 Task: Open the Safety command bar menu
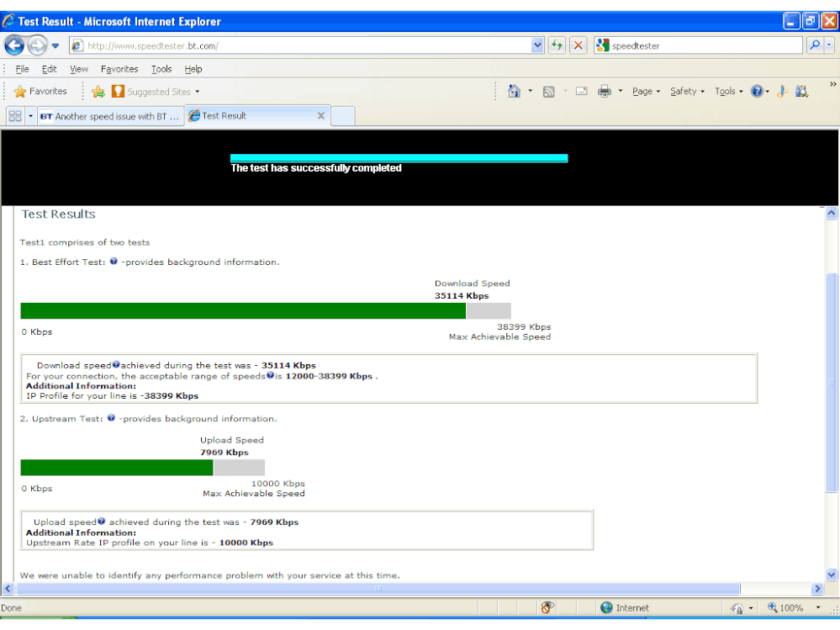pyautogui.click(x=687, y=92)
